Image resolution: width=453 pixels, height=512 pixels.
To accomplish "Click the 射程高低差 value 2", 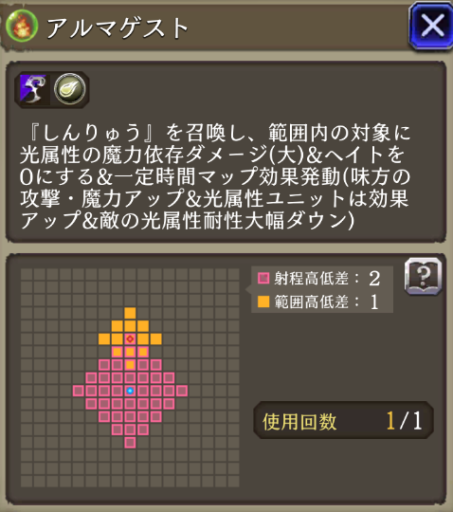I will 374,279.
